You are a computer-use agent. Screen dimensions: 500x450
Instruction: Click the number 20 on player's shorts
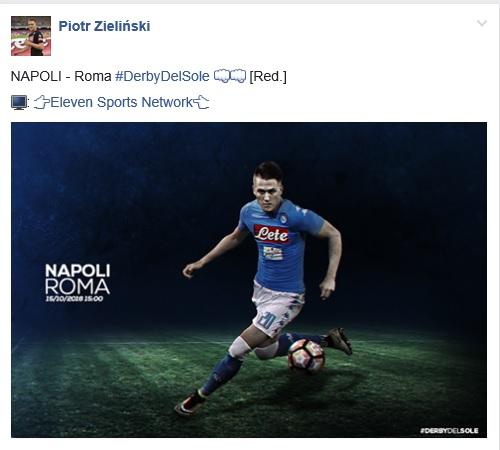tap(267, 321)
